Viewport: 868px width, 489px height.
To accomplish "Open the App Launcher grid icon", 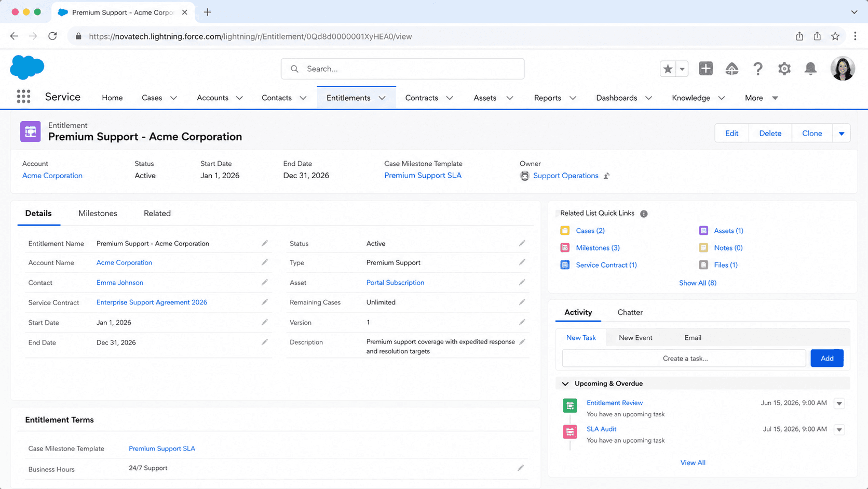I will pyautogui.click(x=23, y=97).
